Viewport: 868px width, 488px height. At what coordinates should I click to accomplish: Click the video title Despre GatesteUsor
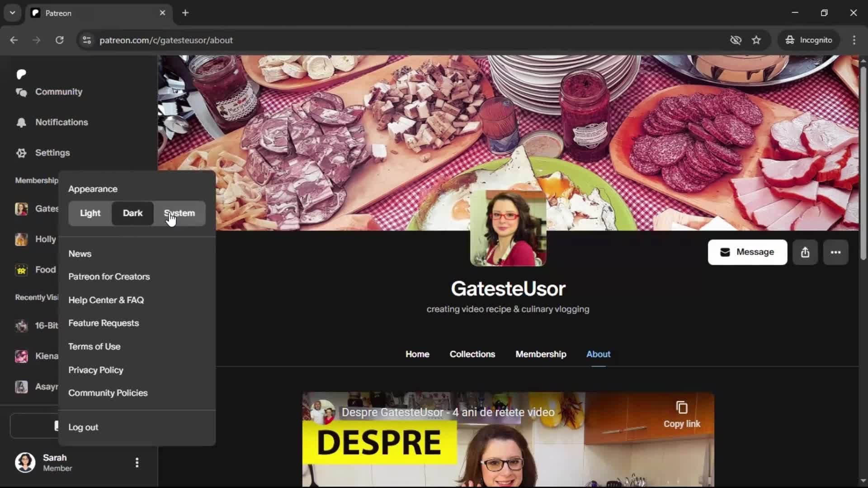click(x=448, y=413)
